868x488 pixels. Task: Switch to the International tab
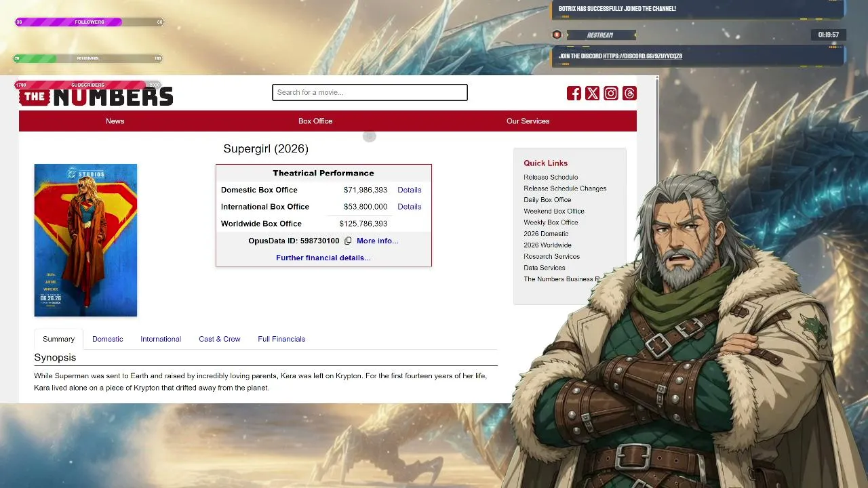pyautogui.click(x=161, y=339)
